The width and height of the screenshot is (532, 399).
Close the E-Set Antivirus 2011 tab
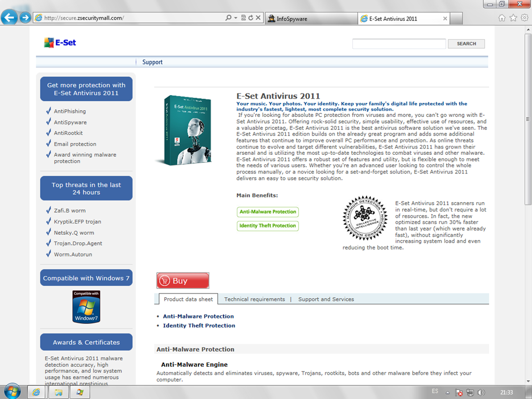(x=445, y=19)
